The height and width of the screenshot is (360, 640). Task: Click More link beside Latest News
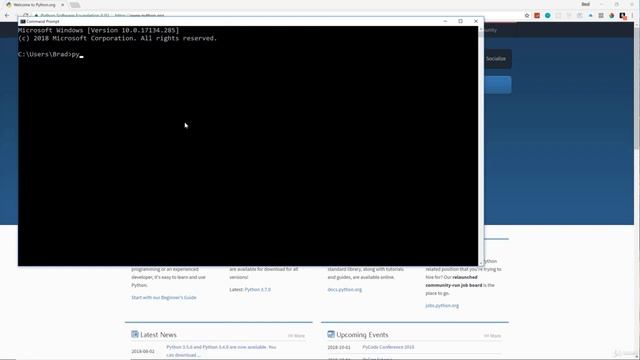(x=296, y=336)
